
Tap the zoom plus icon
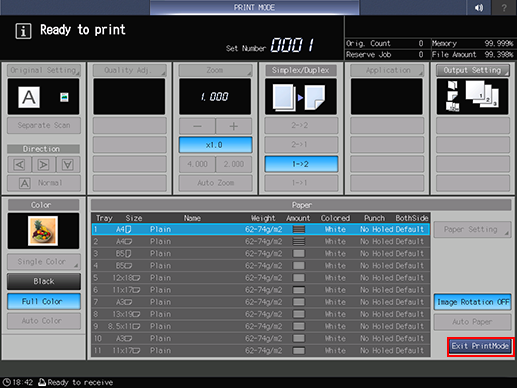pyautogui.click(x=234, y=126)
